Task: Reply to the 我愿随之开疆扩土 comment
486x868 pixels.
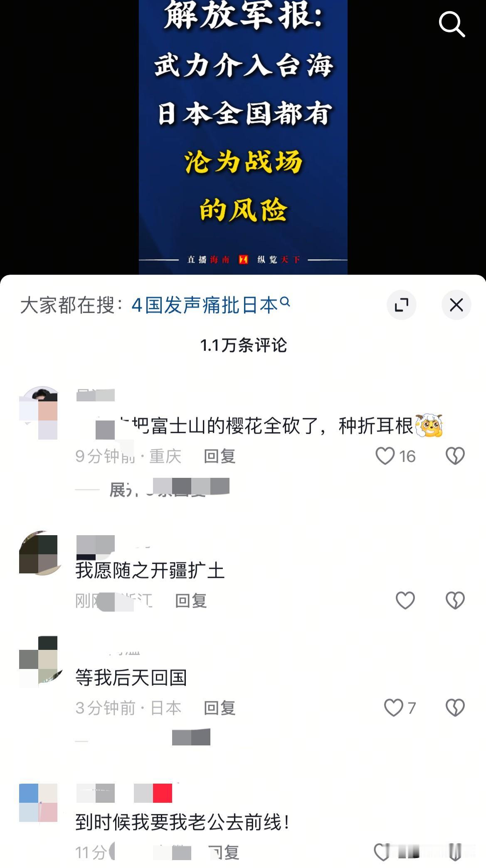Action: click(x=191, y=601)
